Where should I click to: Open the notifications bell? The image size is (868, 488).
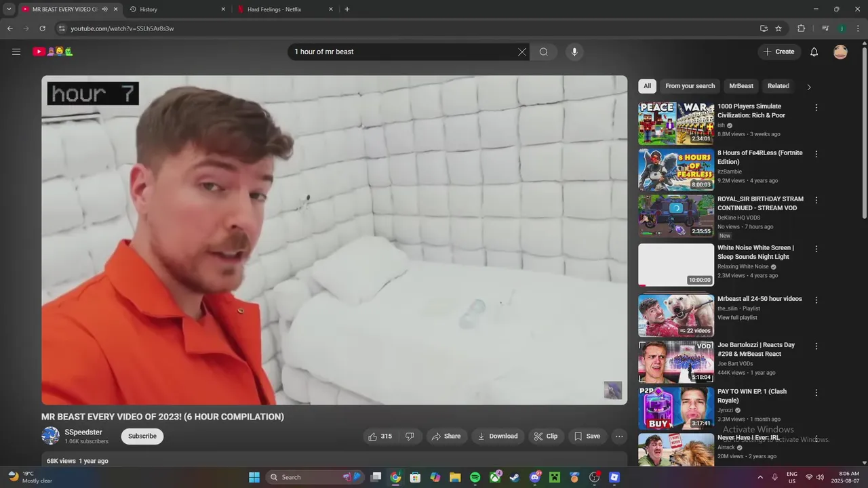pos(814,52)
